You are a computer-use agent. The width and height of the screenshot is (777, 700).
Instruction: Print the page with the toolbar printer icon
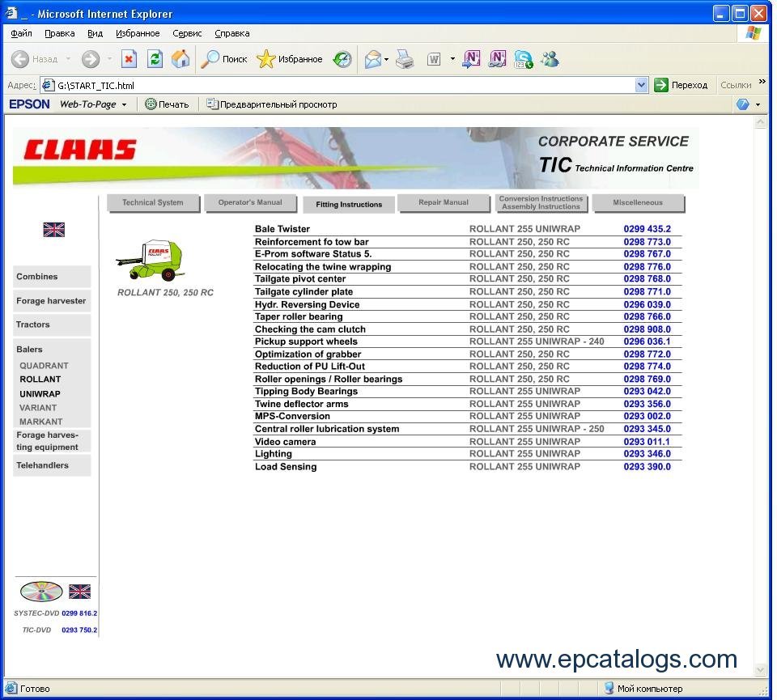(x=405, y=59)
